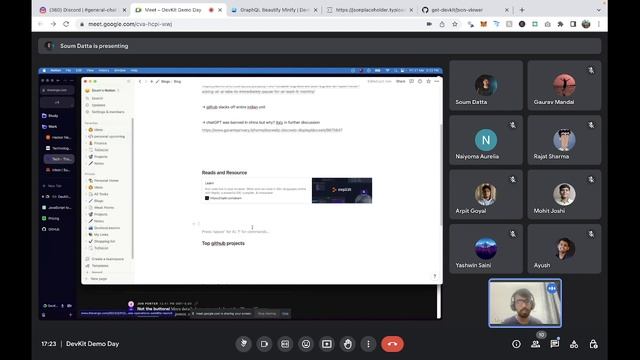Switch to the Discord general-chat browser tab
Viewport: 640px width, 360px height.
pyautogui.click(x=82, y=10)
